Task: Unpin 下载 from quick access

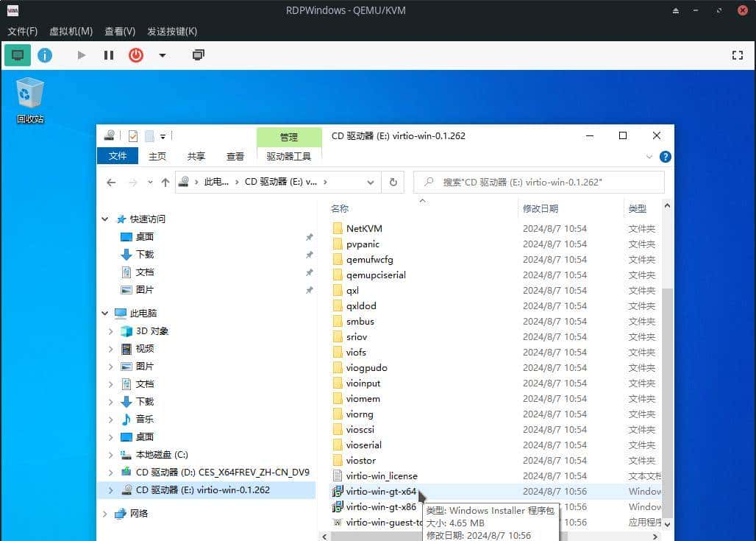Action: (310, 254)
